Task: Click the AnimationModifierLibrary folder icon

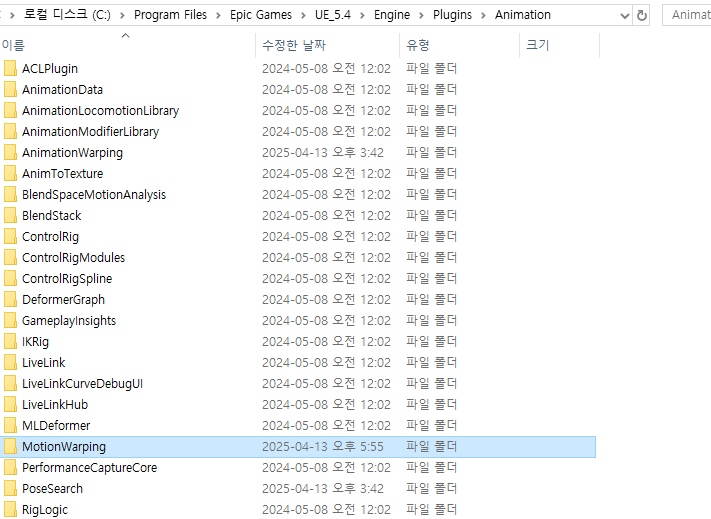Action: [x=10, y=131]
